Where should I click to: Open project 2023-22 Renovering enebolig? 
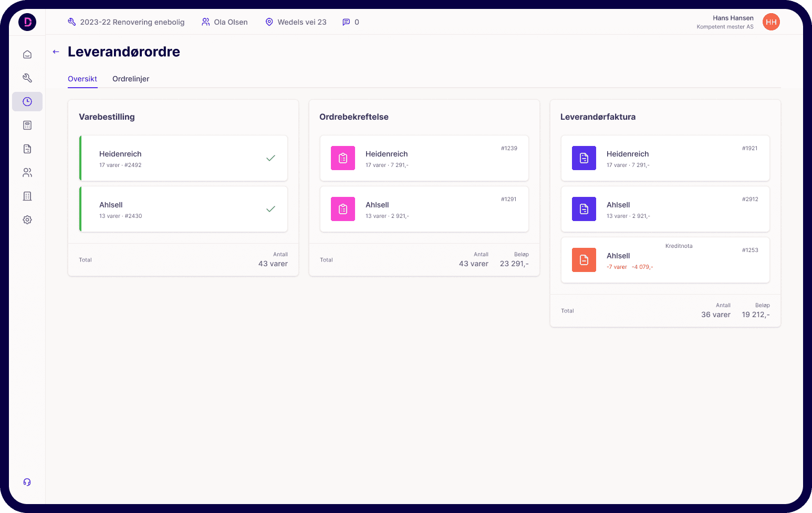(x=132, y=22)
